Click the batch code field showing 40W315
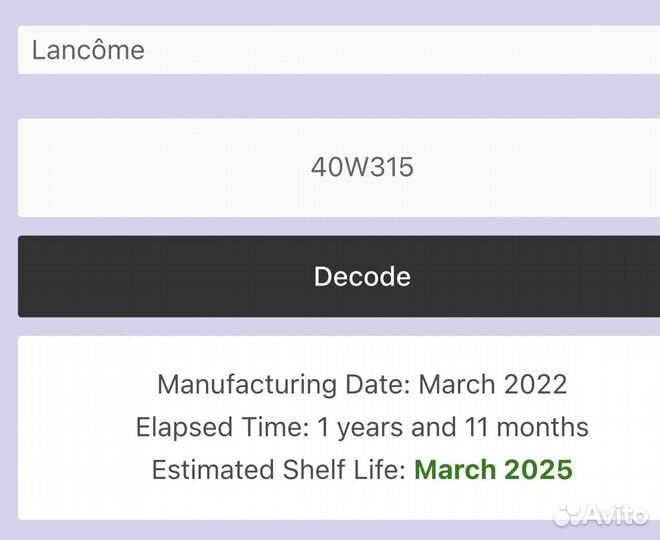 click(x=339, y=167)
